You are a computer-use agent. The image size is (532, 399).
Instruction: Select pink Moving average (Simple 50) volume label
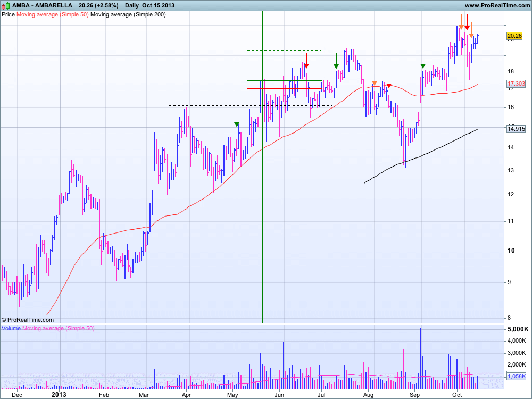pyautogui.click(x=59, y=328)
